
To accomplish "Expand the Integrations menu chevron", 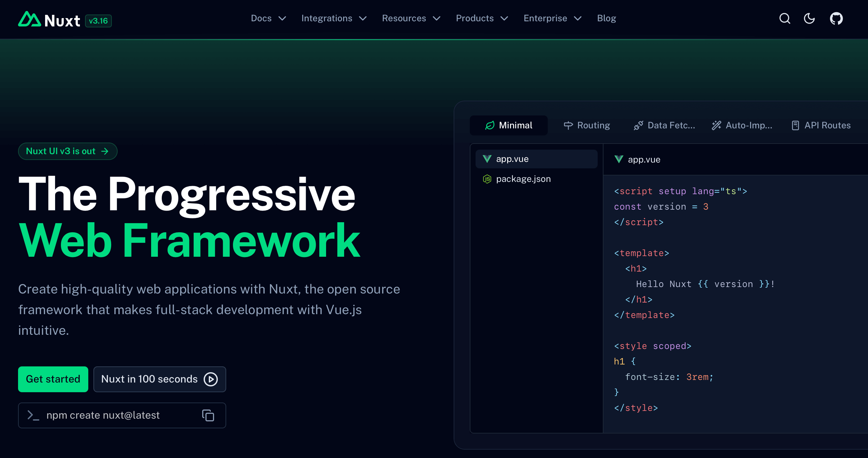I will pyautogui.click(x=362, y=18).
